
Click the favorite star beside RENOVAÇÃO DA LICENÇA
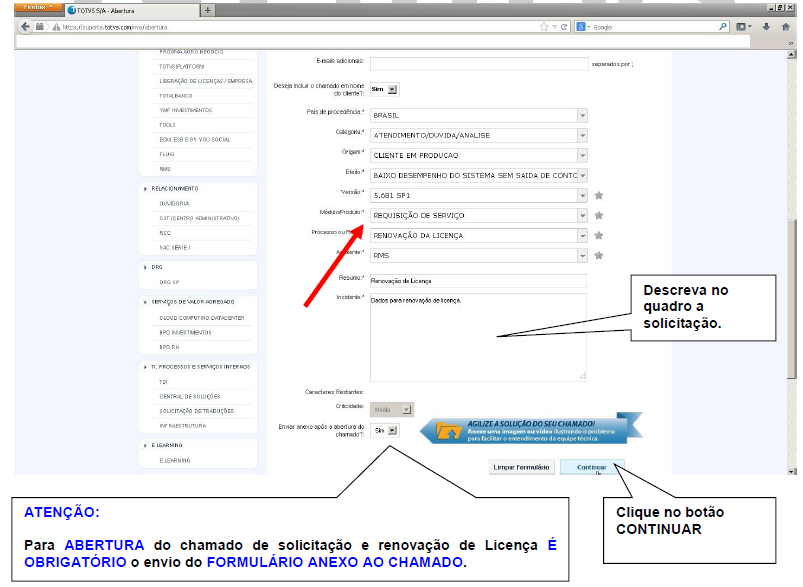coord(599,235)
